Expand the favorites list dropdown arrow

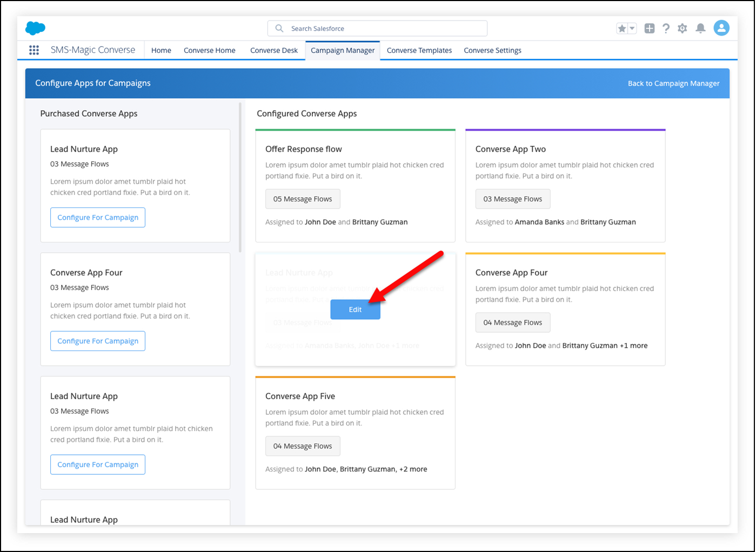632,29
